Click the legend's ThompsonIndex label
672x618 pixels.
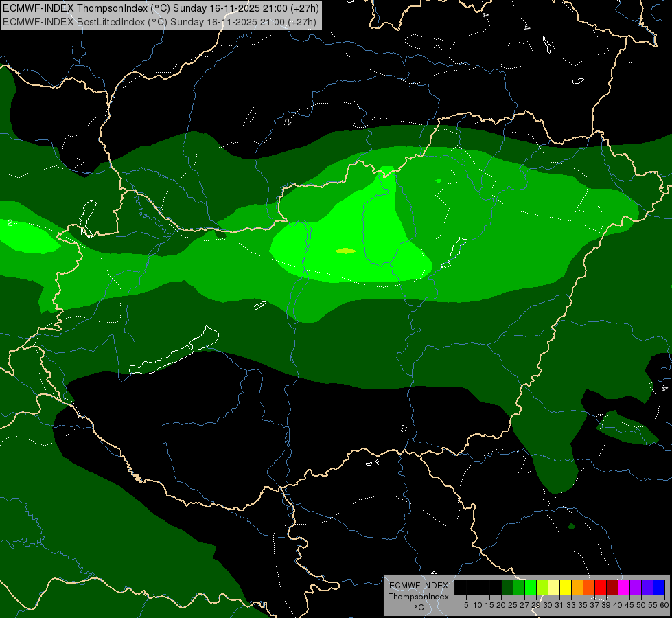point(418,597)
